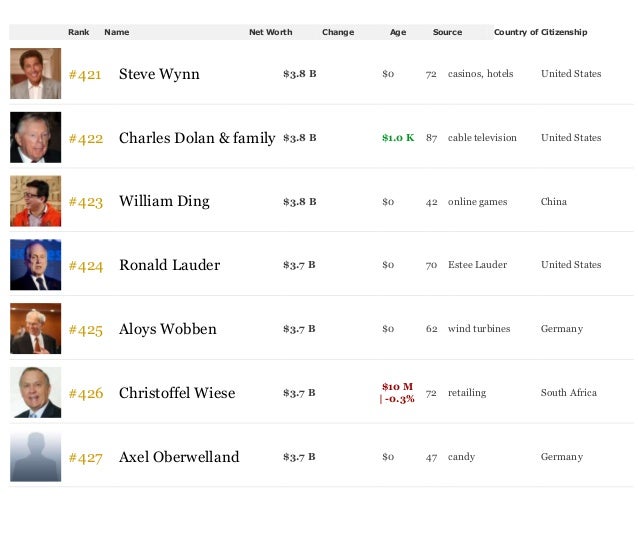Open the William Ding name link
638x540 pixels.
click(164, 202)
